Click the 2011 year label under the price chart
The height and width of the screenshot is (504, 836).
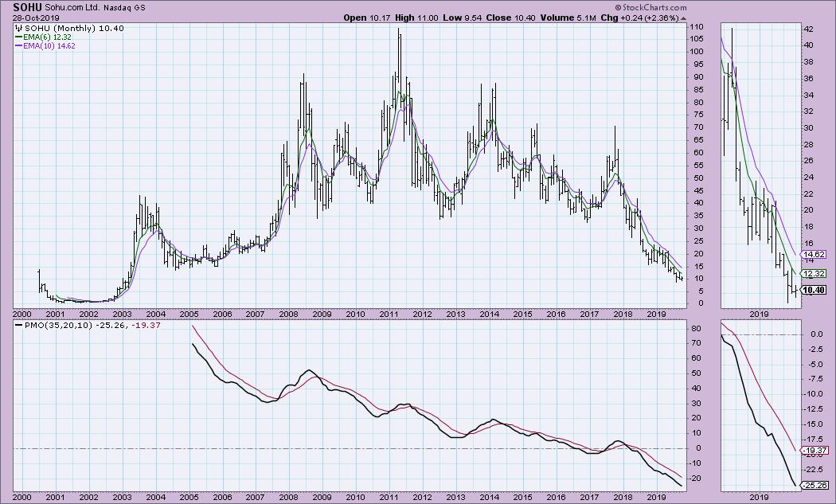click(x=389, y=315)
